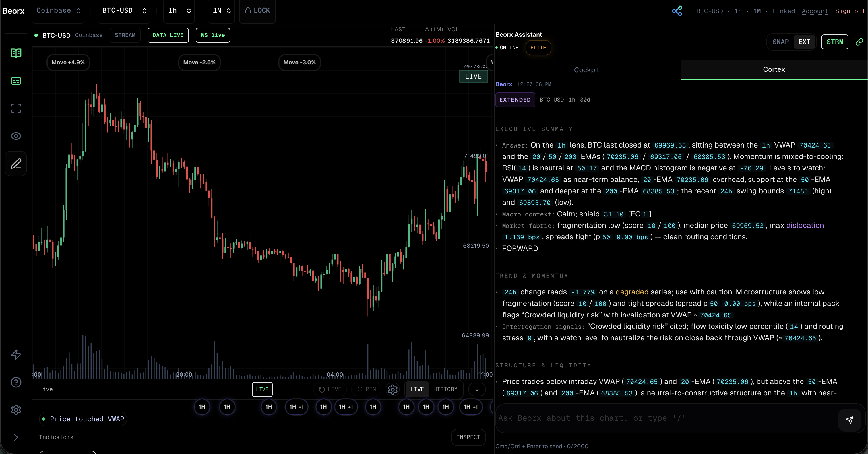
Task: Click the open book icon in sidebar
Action: [x=16, y=53]
